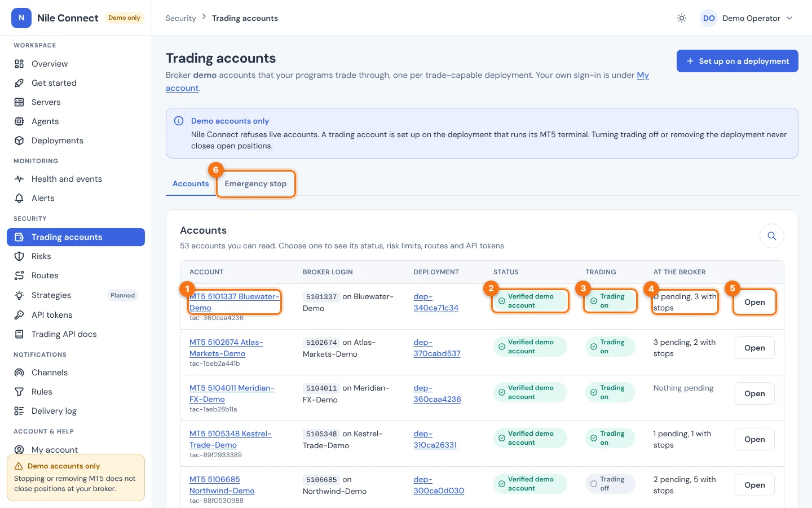Select Agents in the sidebar
Screen dimensions: 812x508
coord(76,121)
